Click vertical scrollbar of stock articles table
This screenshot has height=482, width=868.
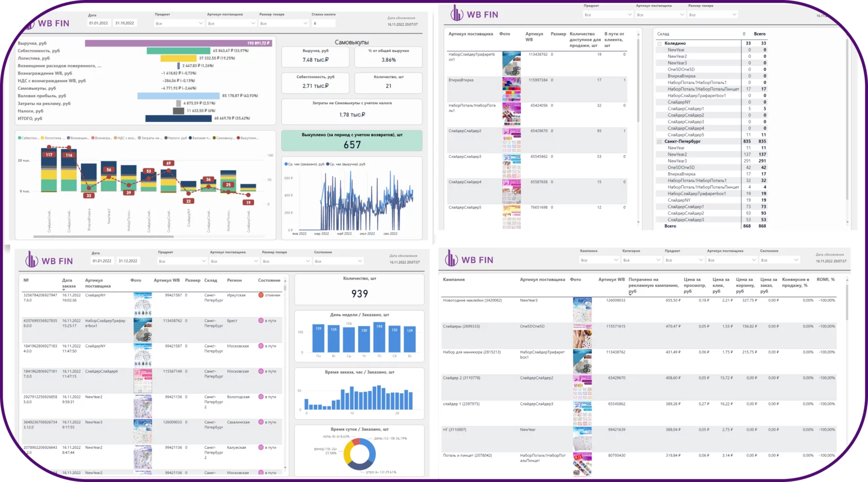(x=638, y=80)
